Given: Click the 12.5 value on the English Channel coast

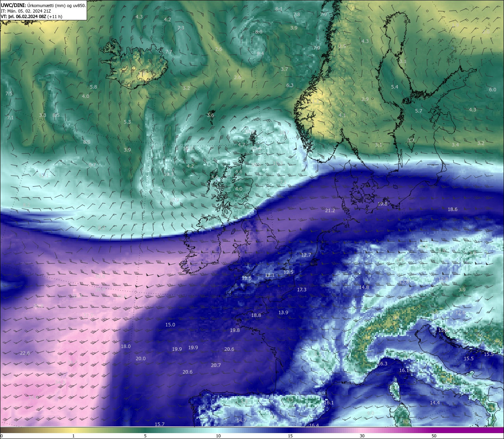Looking at the screenshot, I should pyautogui.click(x=289, y=272).
